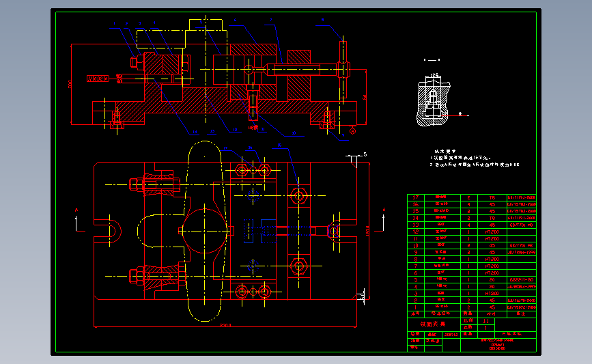Click the clamp screw handle in section view
Image resolution: width=592 pixels, height=364 pixels.
343,70
